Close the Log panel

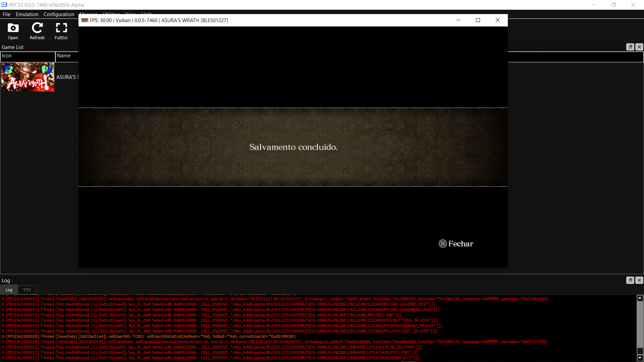click(639, 280)
